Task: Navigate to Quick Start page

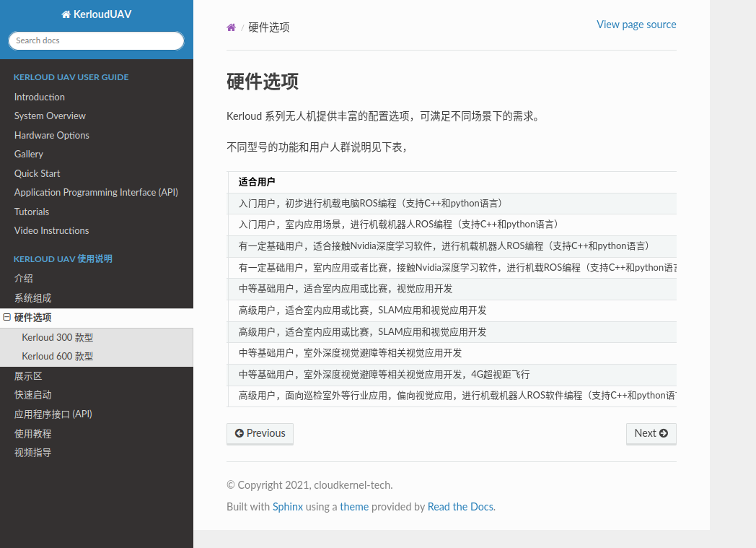Action: pyautogui.click(x=38, y=173)
